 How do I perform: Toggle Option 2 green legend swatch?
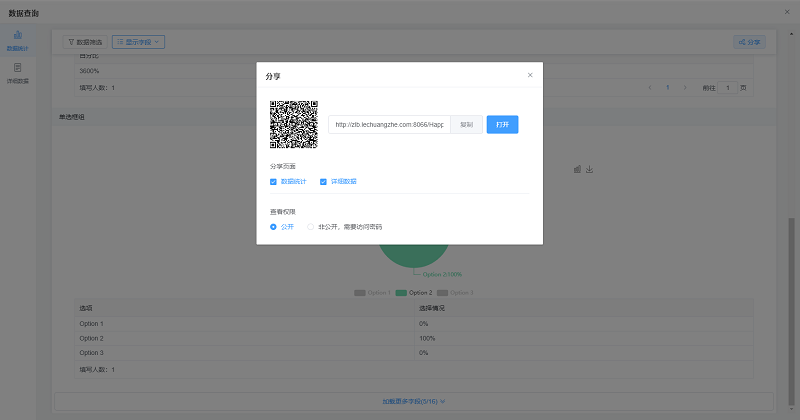coord(401,293)
